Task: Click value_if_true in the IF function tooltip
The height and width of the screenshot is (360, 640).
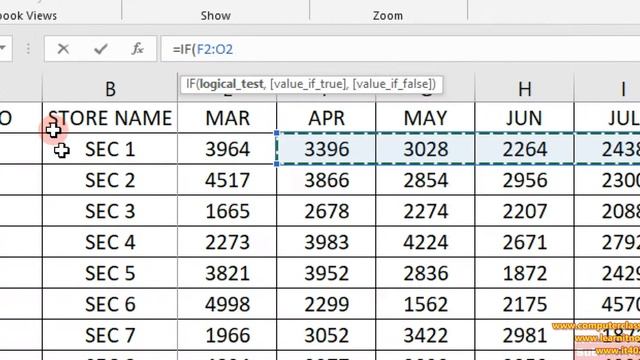Action: 308,84
